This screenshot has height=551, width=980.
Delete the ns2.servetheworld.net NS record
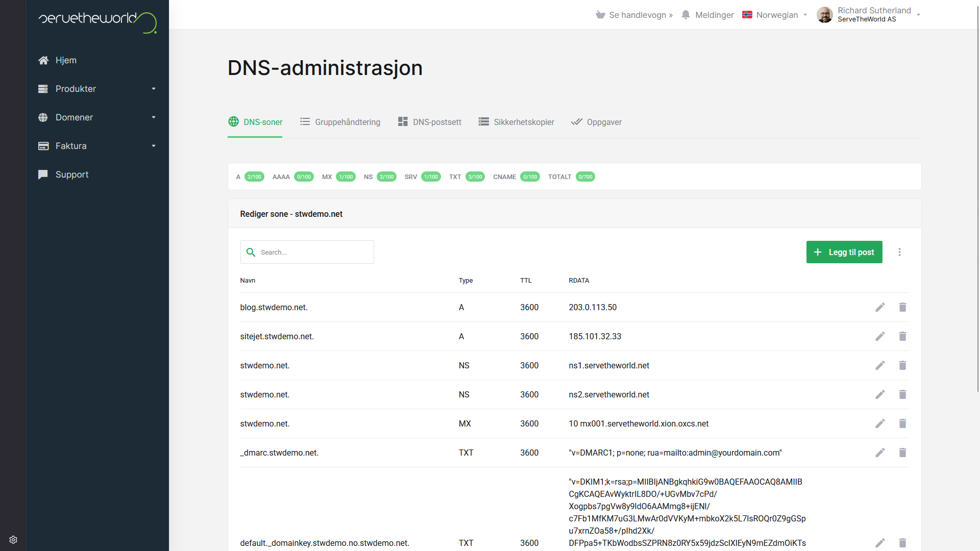click(x=902, y=394)
